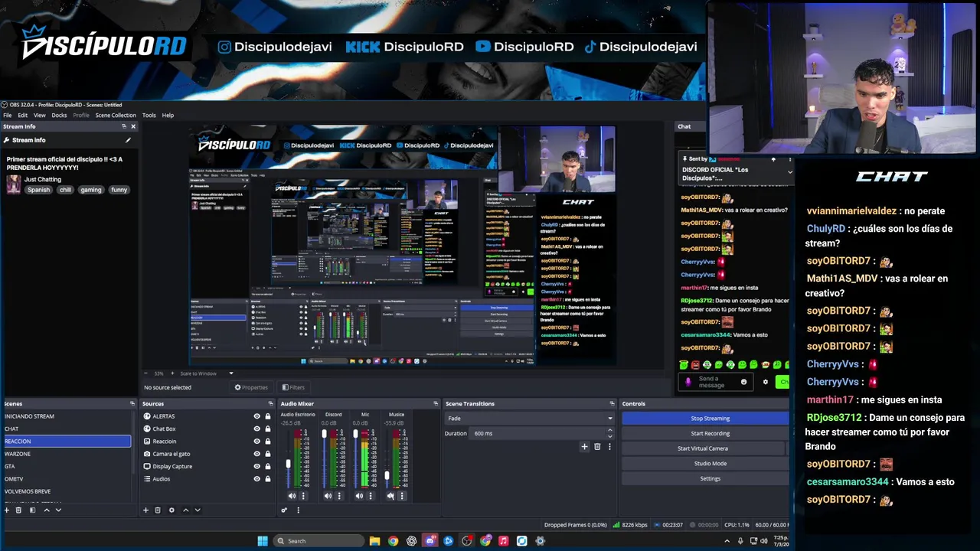Image resolution: width=980 pixels, height=551 pixels.
Task: Open source properties gear icon
Action: pos(171,510)
